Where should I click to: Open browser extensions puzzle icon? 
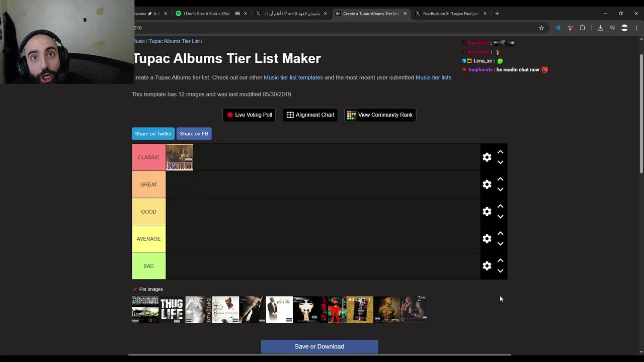(583, 28)
